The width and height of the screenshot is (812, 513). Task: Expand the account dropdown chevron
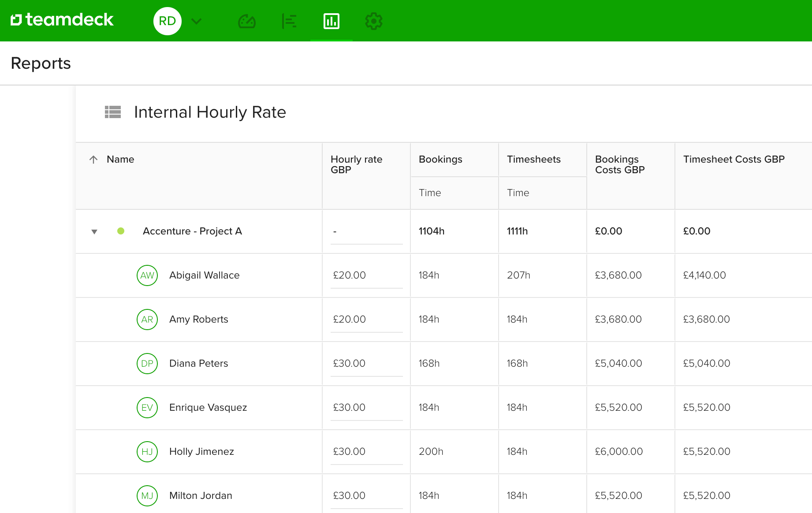(197, 21)
